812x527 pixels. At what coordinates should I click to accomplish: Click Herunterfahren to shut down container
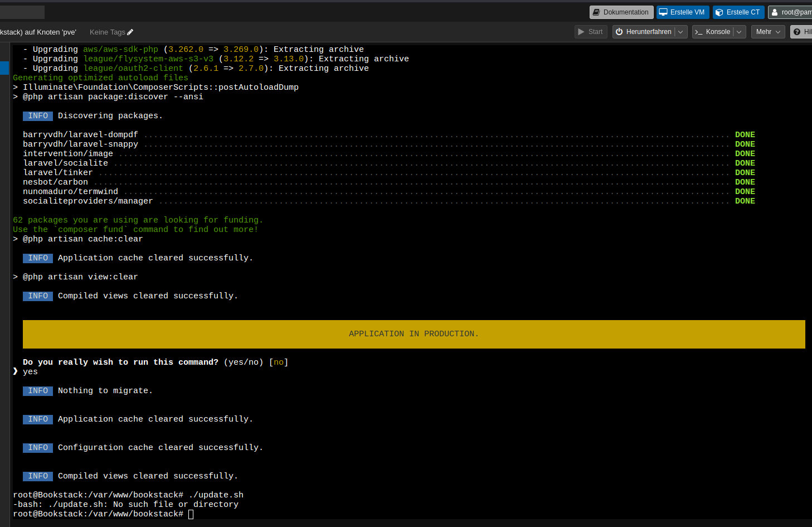click(644, 32)
